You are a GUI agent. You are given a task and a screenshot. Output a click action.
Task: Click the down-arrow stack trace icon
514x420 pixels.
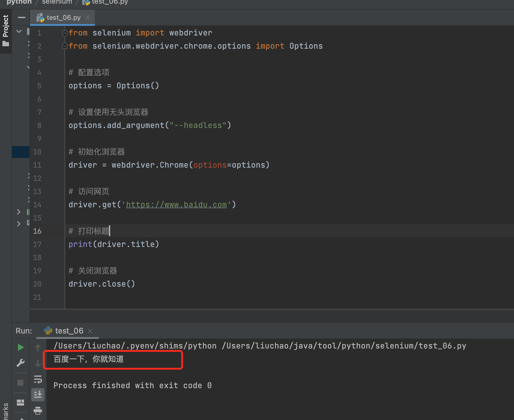(x=38, y=364)
